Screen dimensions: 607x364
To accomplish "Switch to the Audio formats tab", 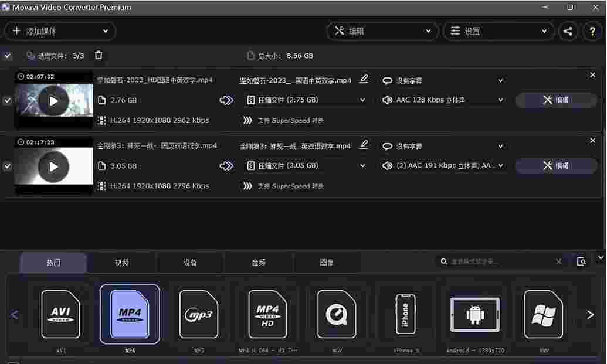I will pyautogui.click(x=259, y=263).
